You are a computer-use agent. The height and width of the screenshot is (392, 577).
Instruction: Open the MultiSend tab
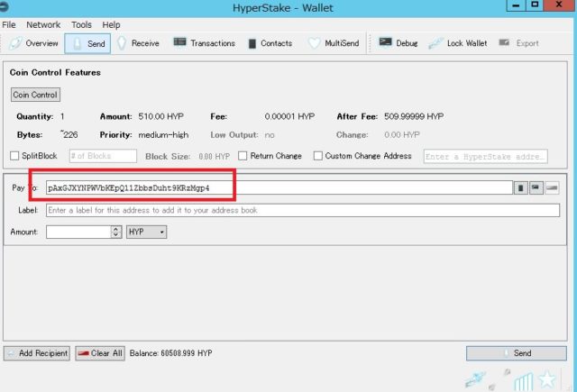pyautogui.click(x=334, y=43)
